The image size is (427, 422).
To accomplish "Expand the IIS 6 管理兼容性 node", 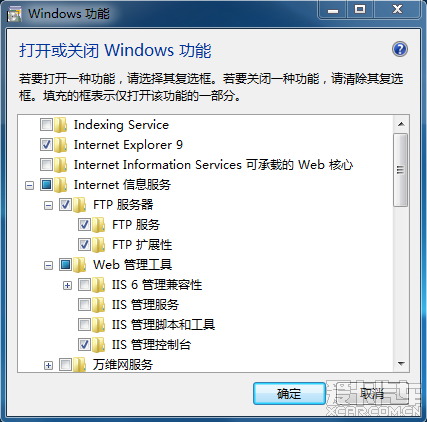I will tap(67, 285).
